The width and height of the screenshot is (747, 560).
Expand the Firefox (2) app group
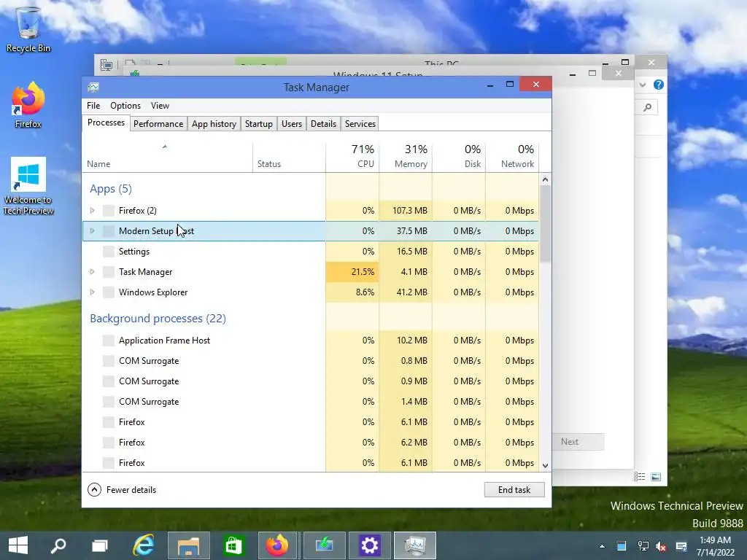click(x=93, y=211)
